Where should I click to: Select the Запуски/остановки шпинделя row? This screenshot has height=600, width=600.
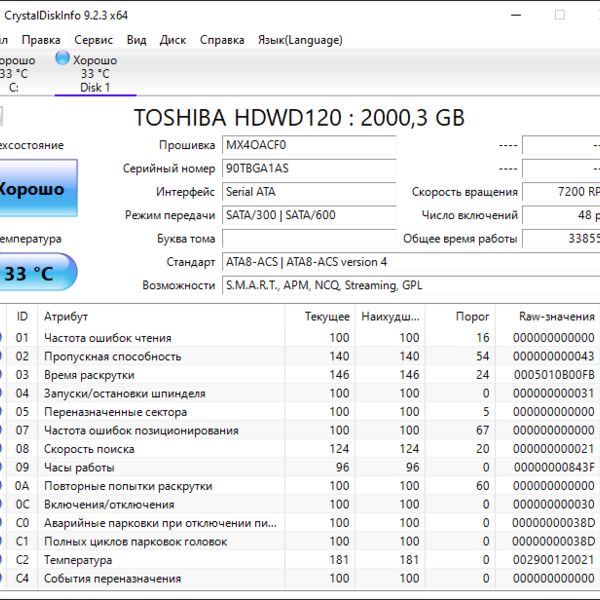(x=300, y=393)
